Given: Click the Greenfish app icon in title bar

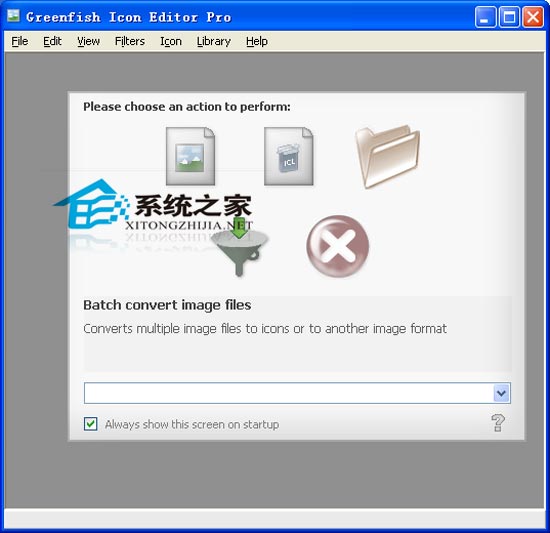Looking at the screenshot, I should click(x=14, y=16).
